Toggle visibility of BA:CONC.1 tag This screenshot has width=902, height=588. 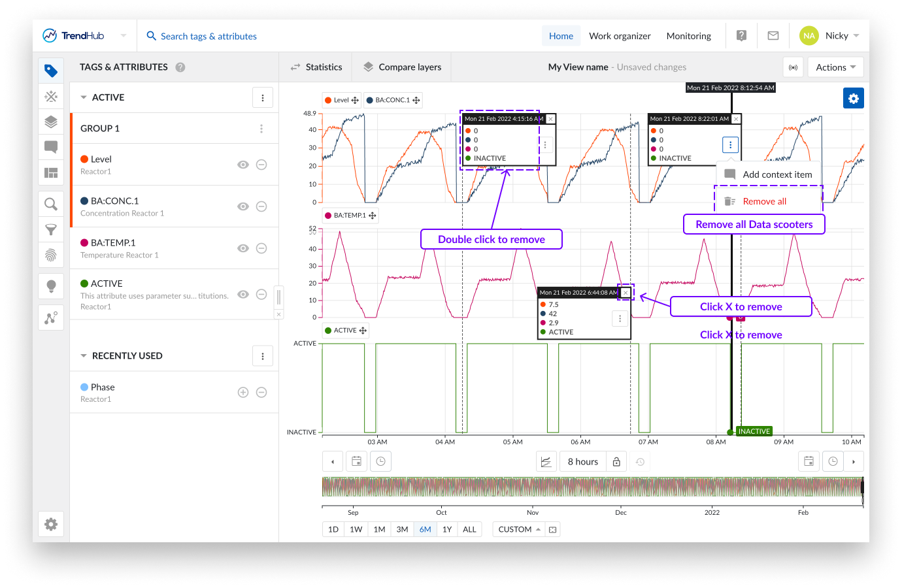pyautogui.click(x=243, y=206)
